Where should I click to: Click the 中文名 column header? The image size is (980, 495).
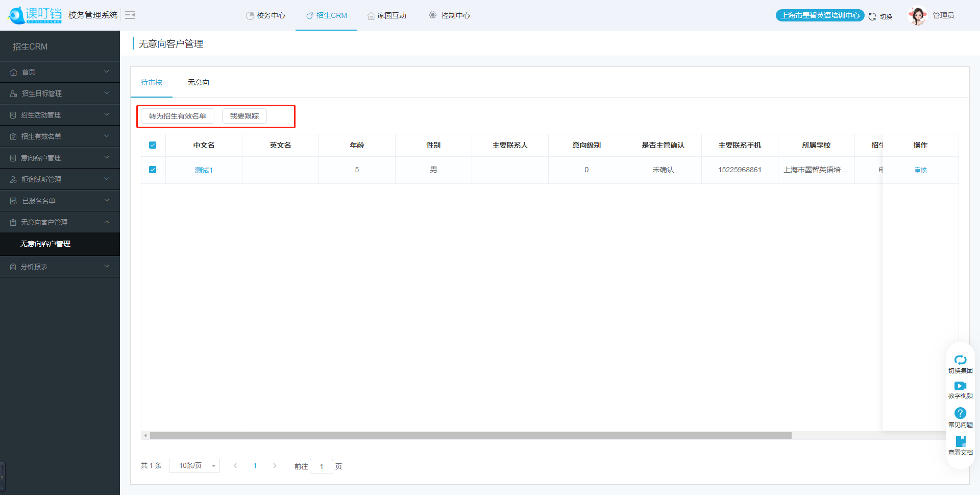coord(204,145)
